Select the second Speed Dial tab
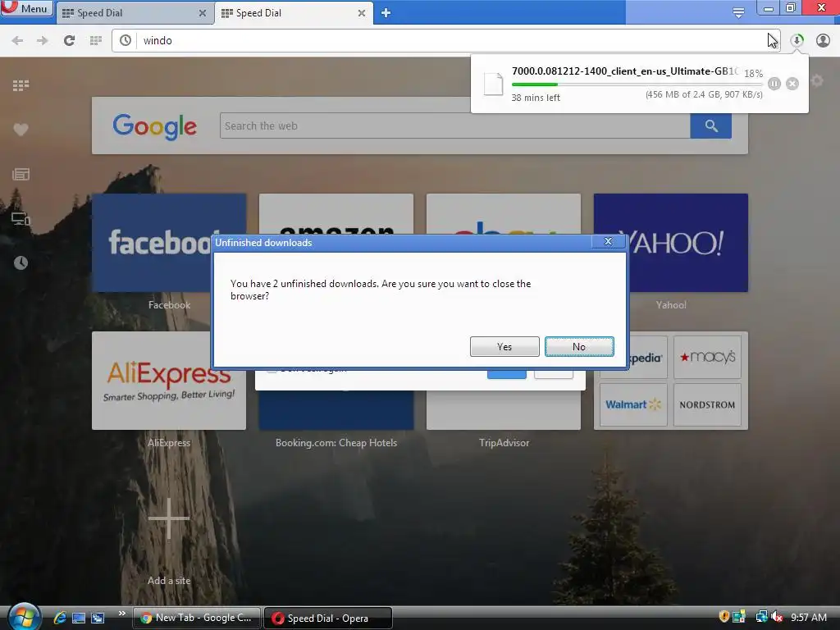This screenshot has height=630, width=840. 292,13
